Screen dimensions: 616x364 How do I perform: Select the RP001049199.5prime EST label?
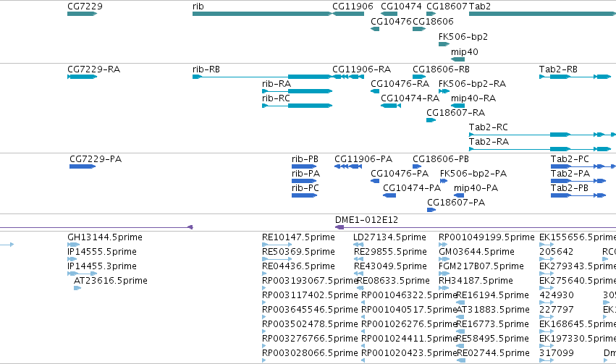click(486, 237)
